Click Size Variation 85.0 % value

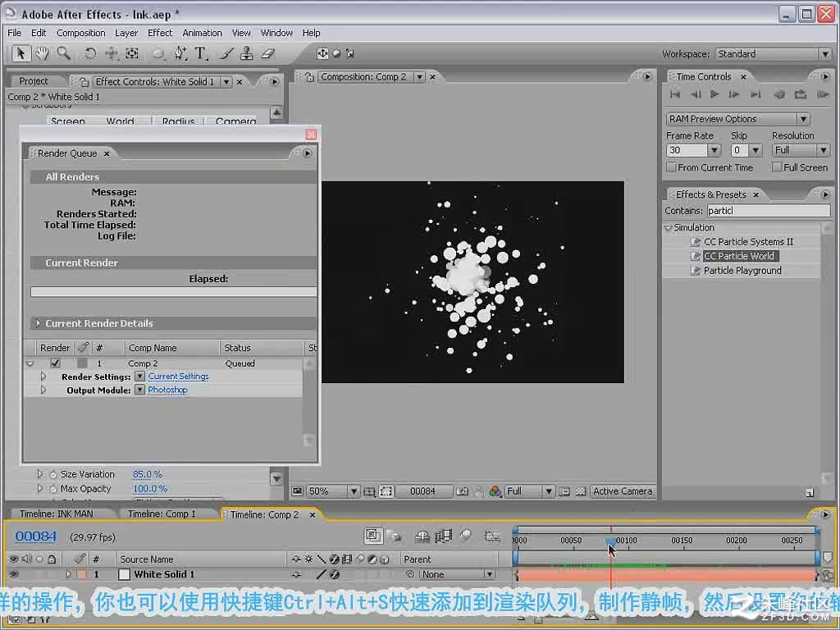click(147, 475)
